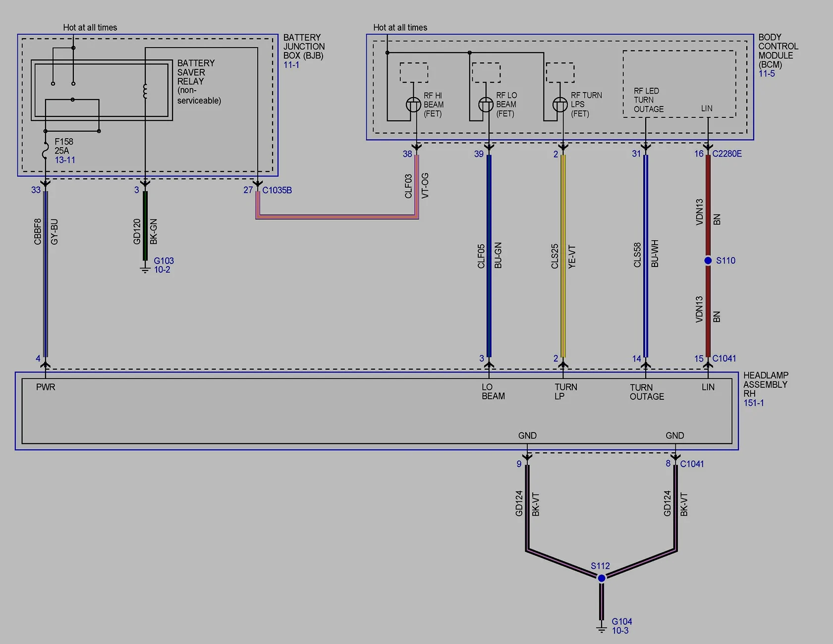The height and width of the screenshot is (644, 833).
Task: Open the 11-1 Battery Junction Box reference
Action: pyautogui.click(x=291, y=65)
